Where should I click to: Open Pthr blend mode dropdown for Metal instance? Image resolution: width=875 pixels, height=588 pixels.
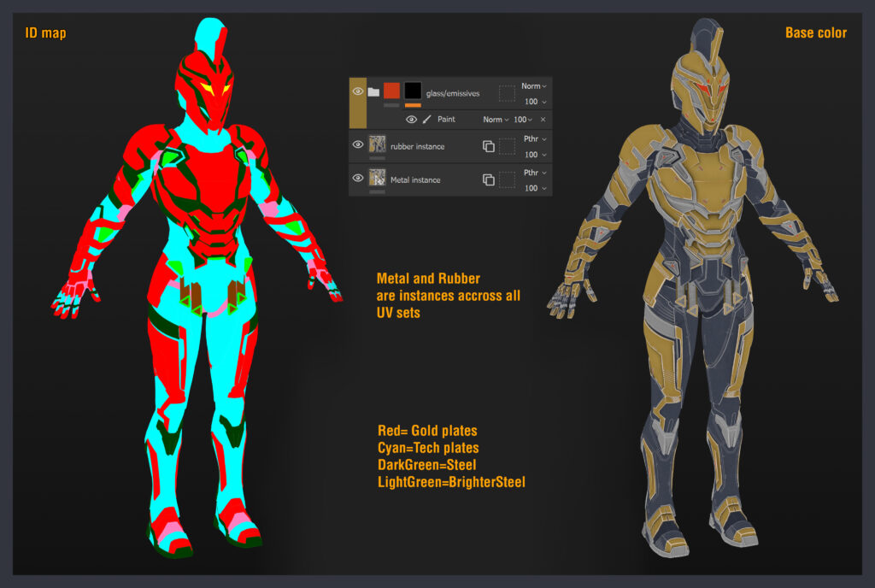535,173
